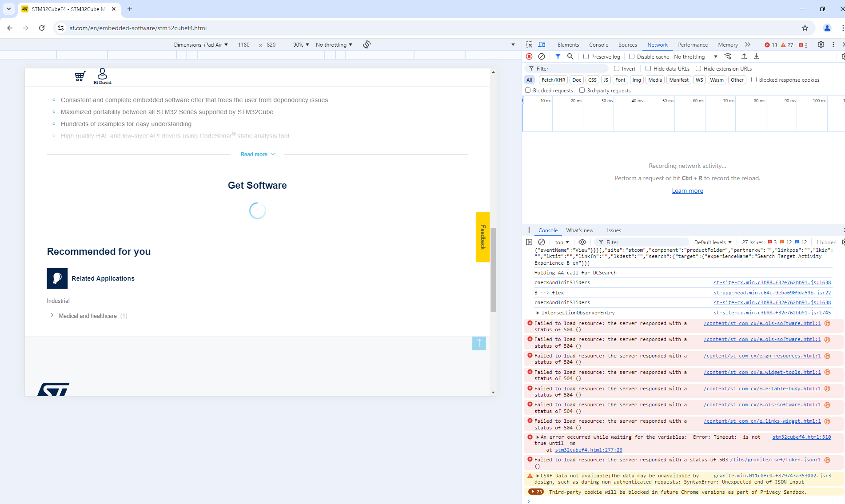Image resolution: width=845 pixels, height=504 pixels.
Task: Enable the Hide data URLs checkbox
Action: 648,68
